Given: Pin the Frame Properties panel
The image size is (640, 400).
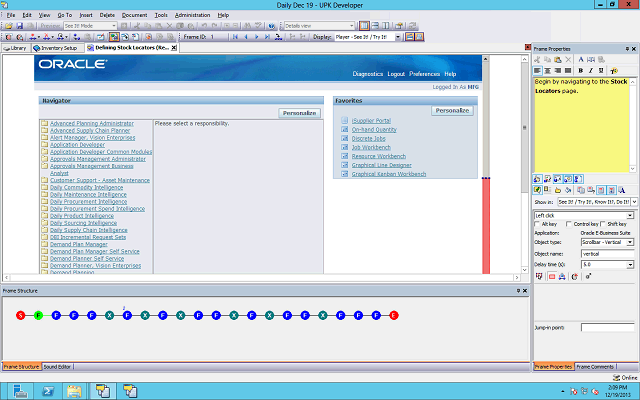Looking at the screenshot, I should pos(627,49).
